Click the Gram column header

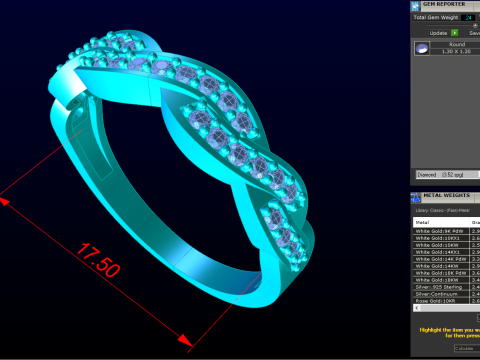pyautogui.click(x=475, y=222)
